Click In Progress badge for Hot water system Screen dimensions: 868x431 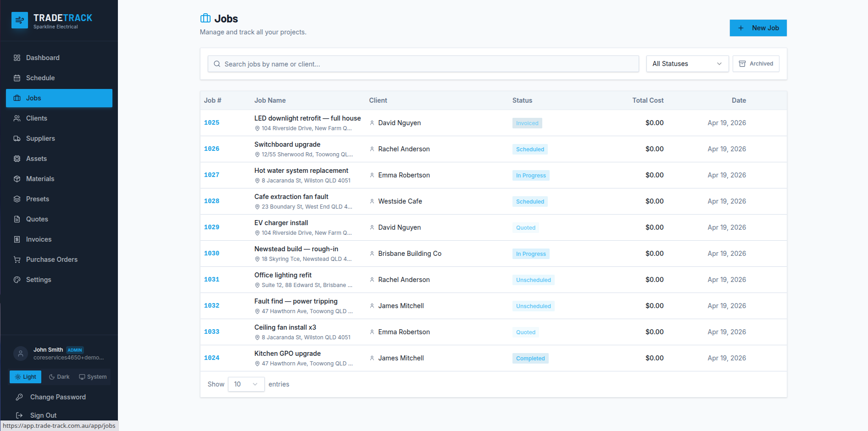[531, 176]
